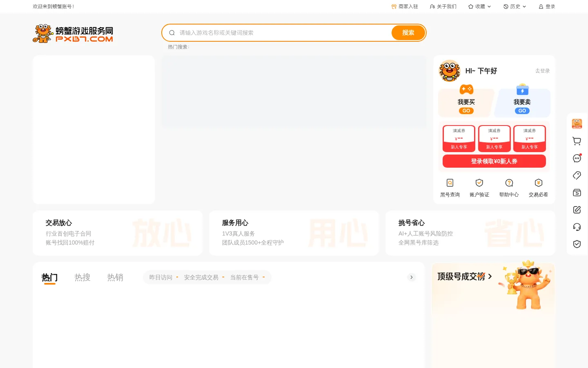
Task: Click the shield checkmark icon in sidebar
Action: click(577, 244)
